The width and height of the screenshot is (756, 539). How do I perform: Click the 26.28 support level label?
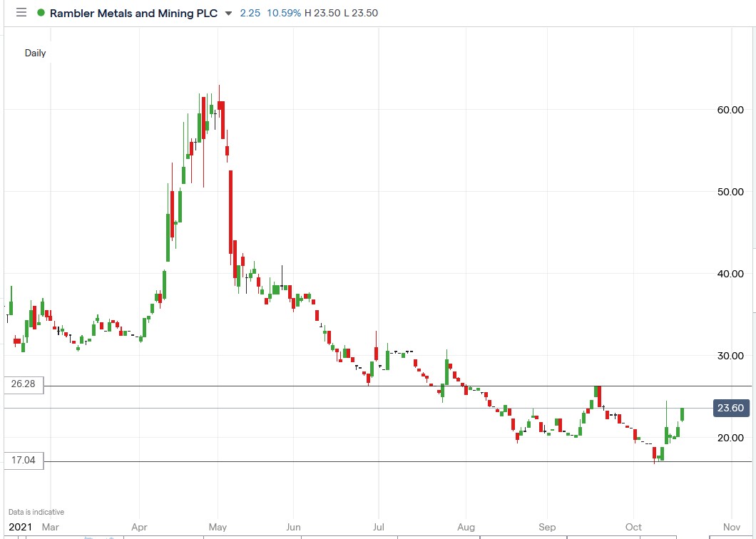(21, 384)
